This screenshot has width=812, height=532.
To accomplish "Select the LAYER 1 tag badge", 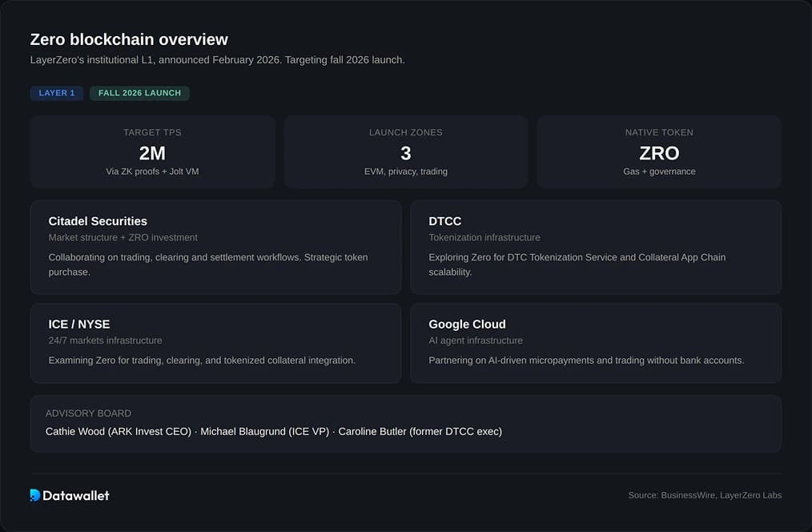I will pyautogui.click(x=57, y=93).
